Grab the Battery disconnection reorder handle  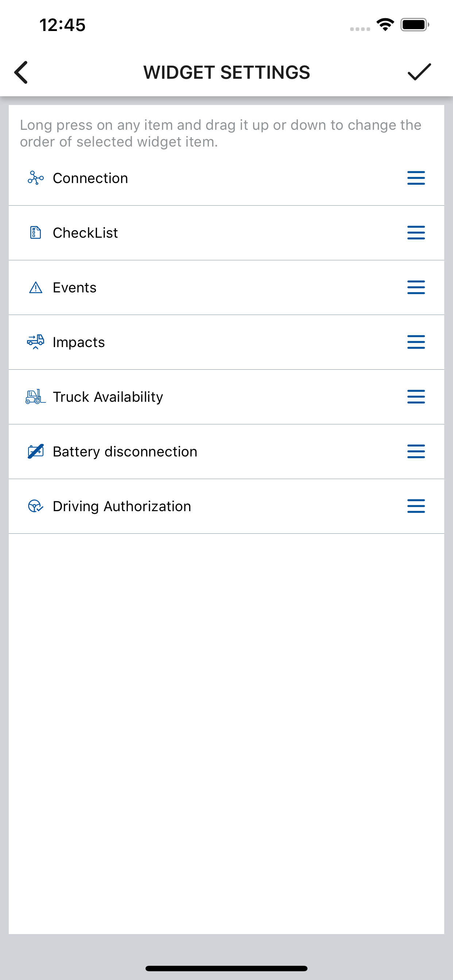[416, 452]
